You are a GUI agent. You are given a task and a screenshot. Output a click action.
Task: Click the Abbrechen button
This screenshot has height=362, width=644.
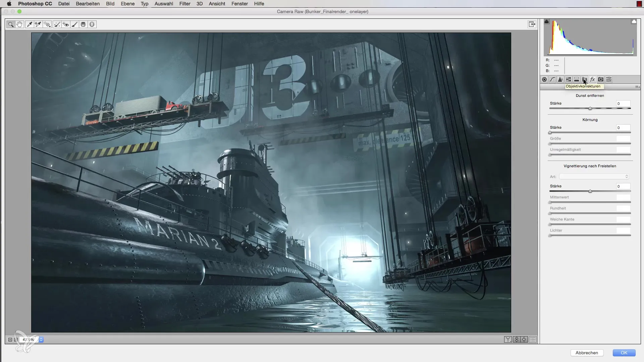click(x=587, y=353)
